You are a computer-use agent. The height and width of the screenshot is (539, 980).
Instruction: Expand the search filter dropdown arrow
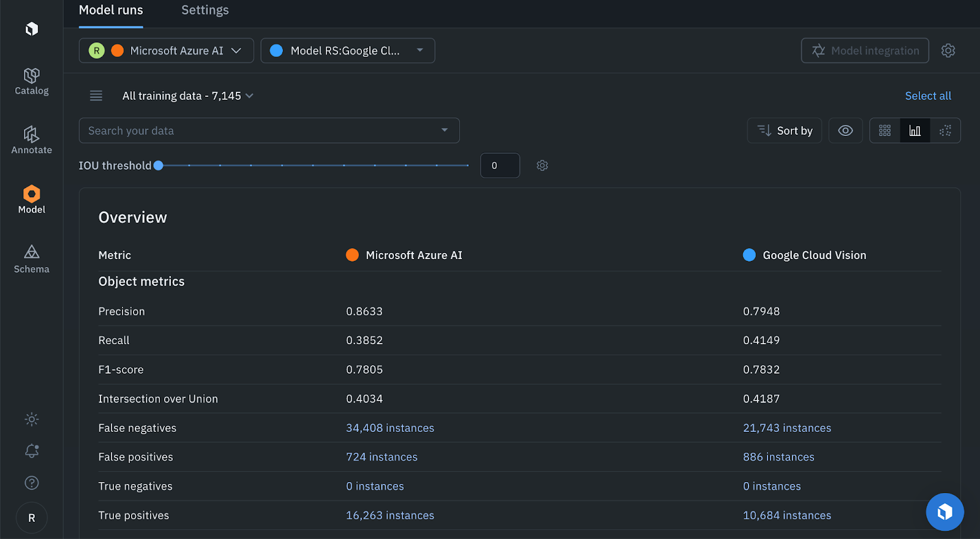point(445,130)
